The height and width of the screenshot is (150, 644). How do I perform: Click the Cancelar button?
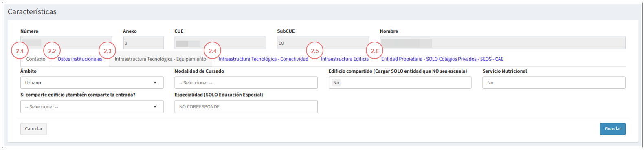tap(34, 129)
